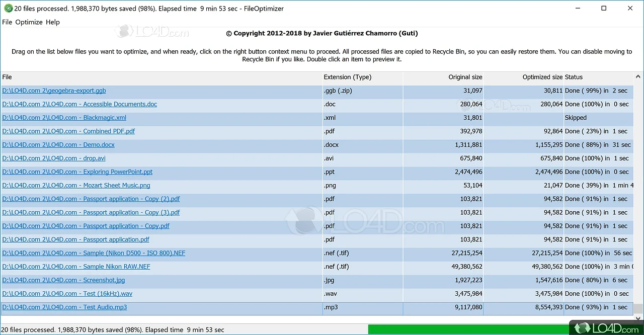Select the Sample (Nikon D500 - ISO 800).NEF link
Viewport: 644px width, 335px height.
[x=94, y=253]
